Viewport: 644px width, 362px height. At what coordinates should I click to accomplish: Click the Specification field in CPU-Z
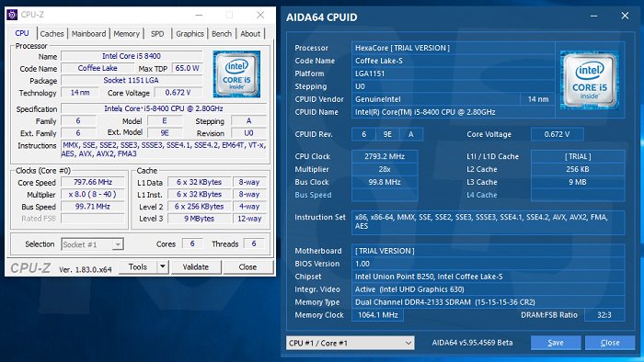tap(164, 108)
